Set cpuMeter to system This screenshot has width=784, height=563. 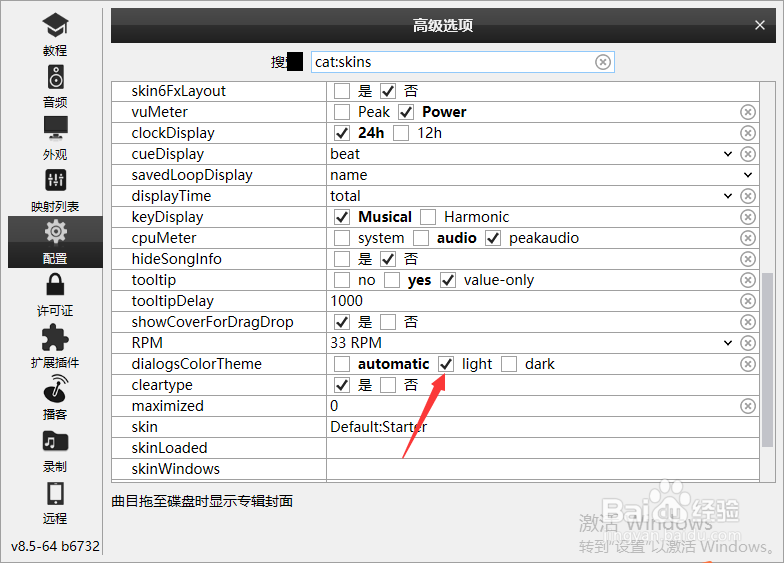pyautogui.click(x=342, y=238)
